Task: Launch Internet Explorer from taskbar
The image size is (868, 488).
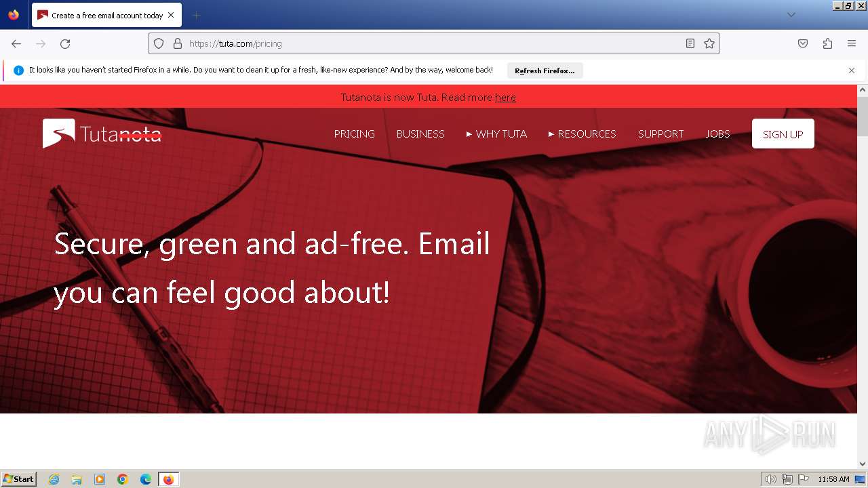Action: (x=54, y=479)
